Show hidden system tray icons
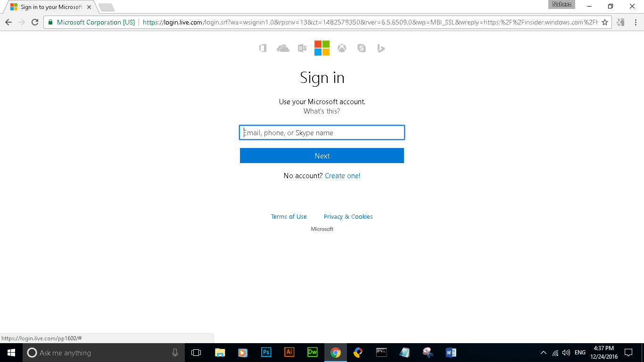644x362 pixels. tap(544, 353)
